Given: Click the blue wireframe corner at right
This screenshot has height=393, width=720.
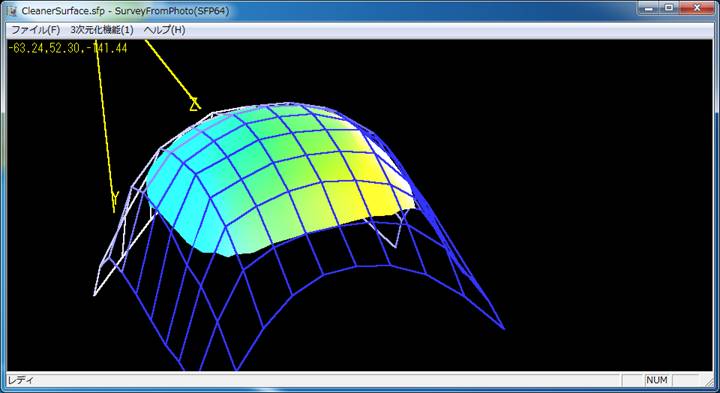Looking at the screenshot, I should [504, 328].
